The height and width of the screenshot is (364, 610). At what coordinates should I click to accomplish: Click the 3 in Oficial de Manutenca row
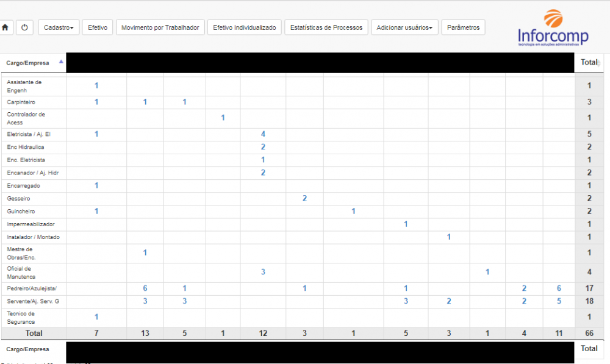[x=263, y=272]
